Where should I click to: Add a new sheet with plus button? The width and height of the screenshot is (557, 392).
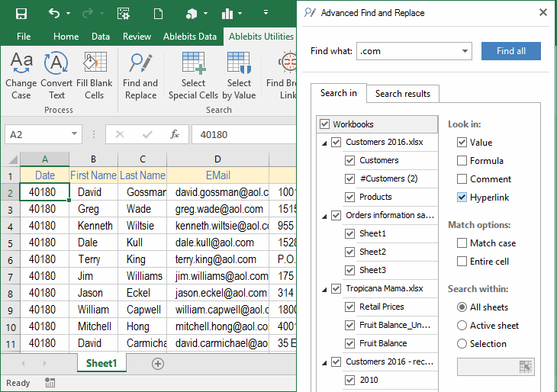click(158, 364)
